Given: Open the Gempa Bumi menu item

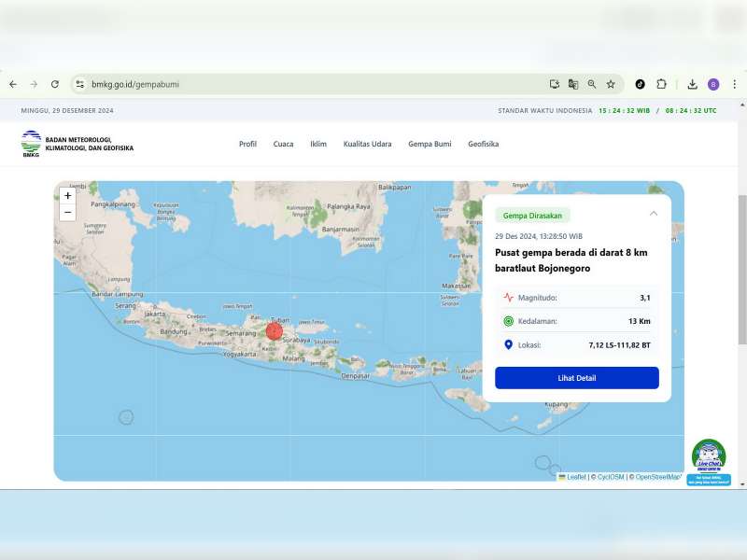Looking at the screenshot, I should (429, 144).
